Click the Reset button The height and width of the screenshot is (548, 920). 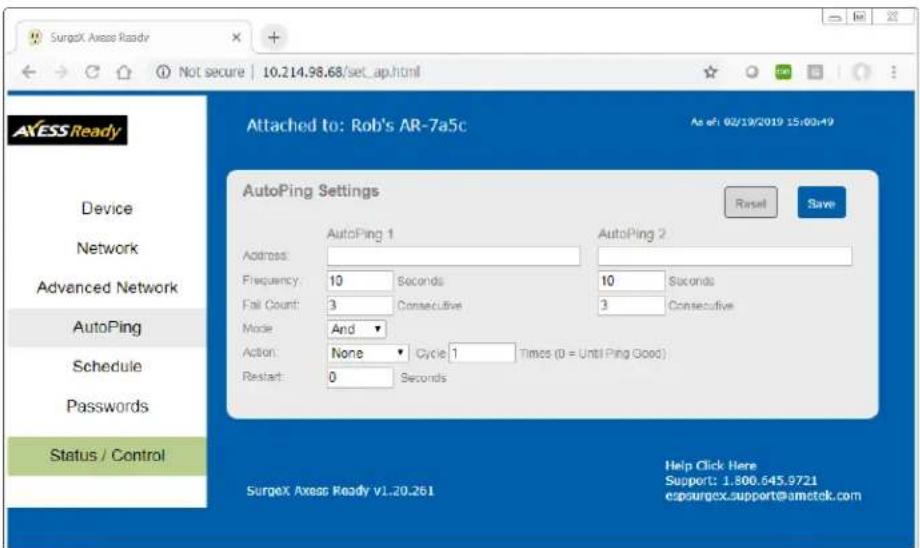750,203
